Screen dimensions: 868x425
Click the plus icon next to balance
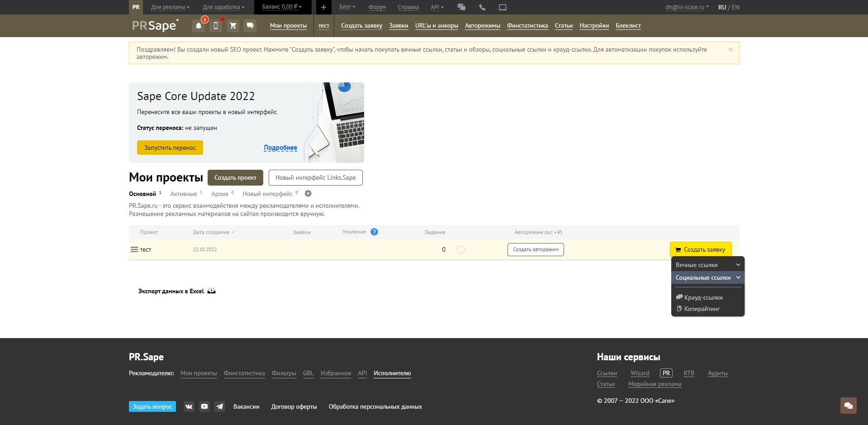(x=323, y=7)
